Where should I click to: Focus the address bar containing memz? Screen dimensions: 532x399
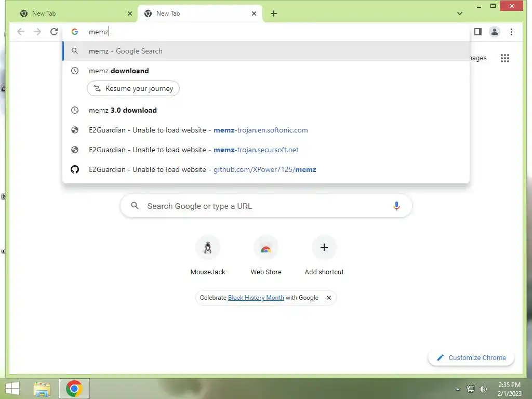267,32
